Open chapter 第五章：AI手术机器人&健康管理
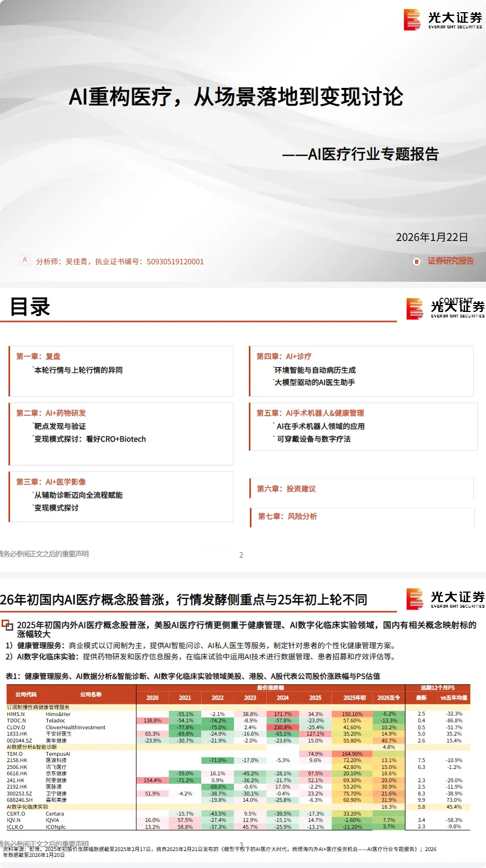Image resolution: width=486 pixels, height=868 pixels. pos(310,413)
